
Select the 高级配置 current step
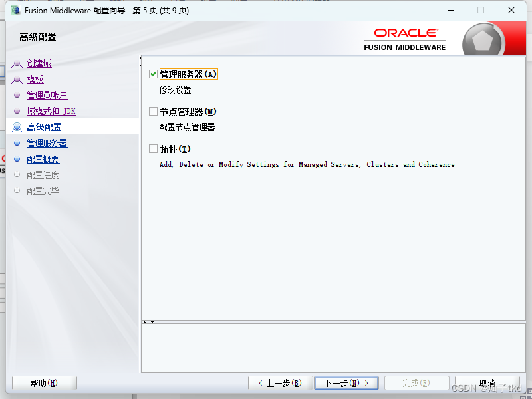point(44,127)
